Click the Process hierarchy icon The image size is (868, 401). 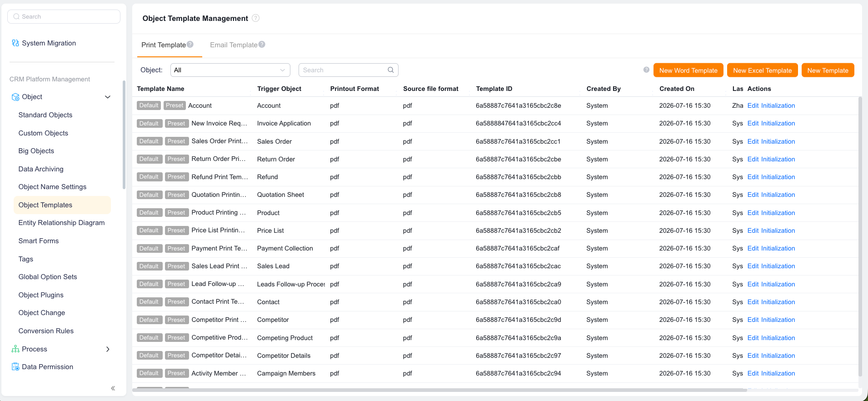tap(15, 349)
